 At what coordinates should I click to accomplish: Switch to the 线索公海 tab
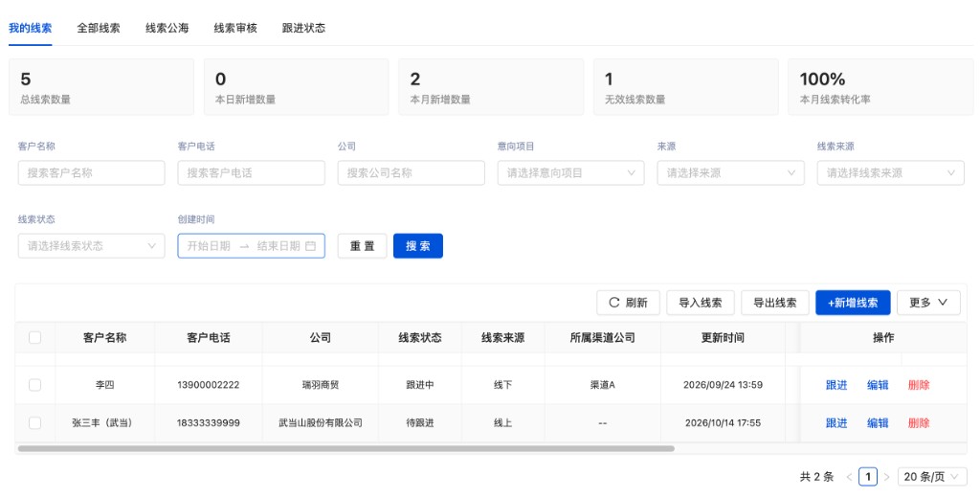(x=167, y=28)
